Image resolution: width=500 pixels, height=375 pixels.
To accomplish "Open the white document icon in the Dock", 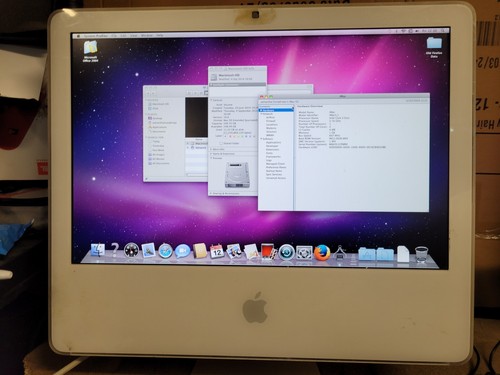I will [403, 254].
